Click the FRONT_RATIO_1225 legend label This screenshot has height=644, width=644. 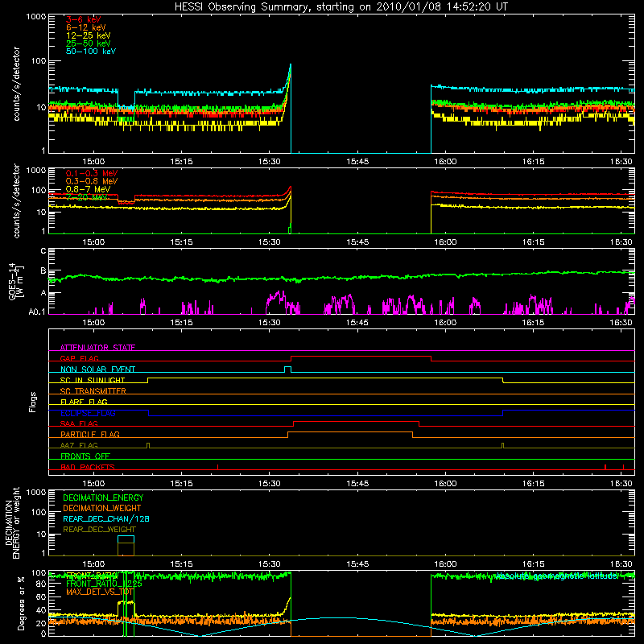[x=104, y=584]
